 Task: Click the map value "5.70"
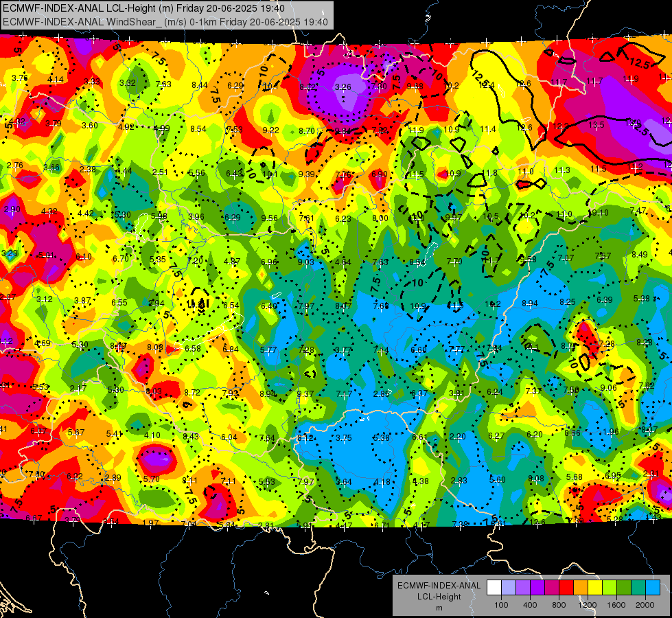click(151, 479)
